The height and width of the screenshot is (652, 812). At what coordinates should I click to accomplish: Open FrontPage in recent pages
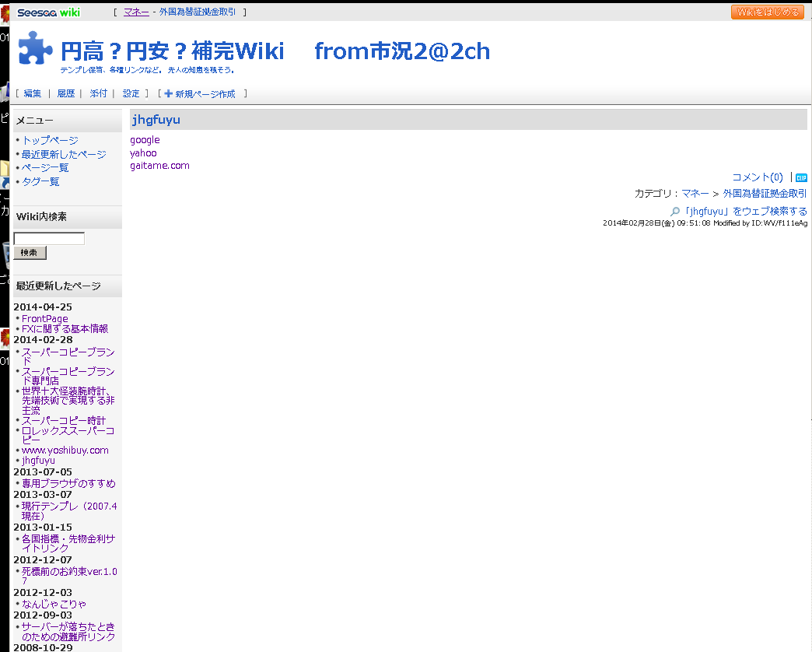44,319
